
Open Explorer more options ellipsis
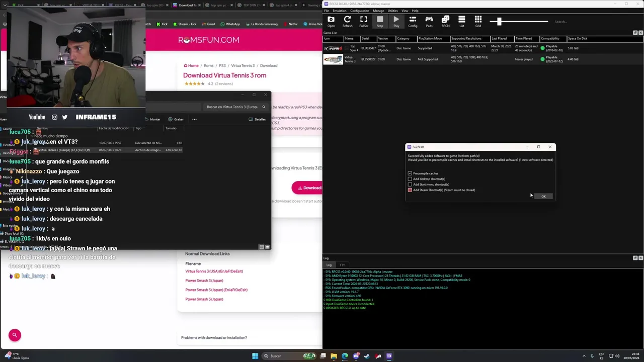(194, 119)
